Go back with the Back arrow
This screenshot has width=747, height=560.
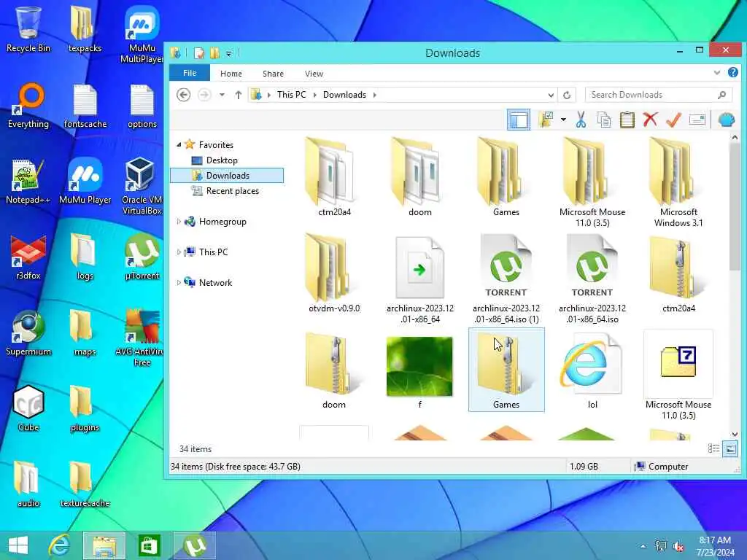click(x=183, y=95)
